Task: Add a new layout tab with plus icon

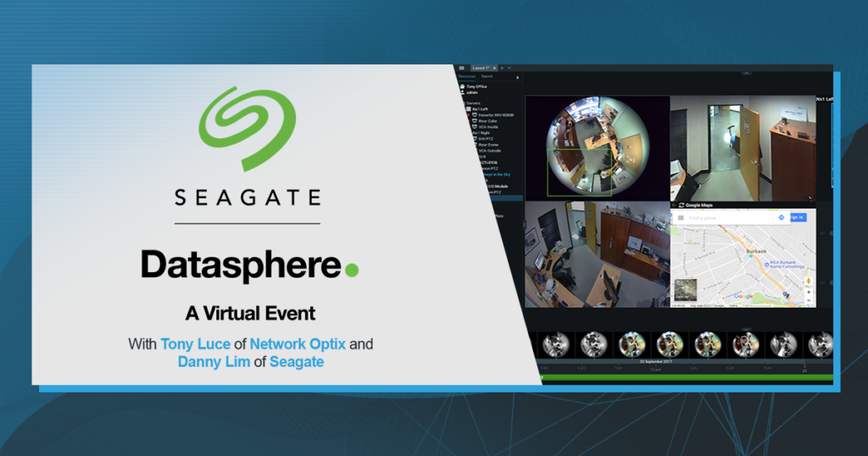Action: coord(502,68)
